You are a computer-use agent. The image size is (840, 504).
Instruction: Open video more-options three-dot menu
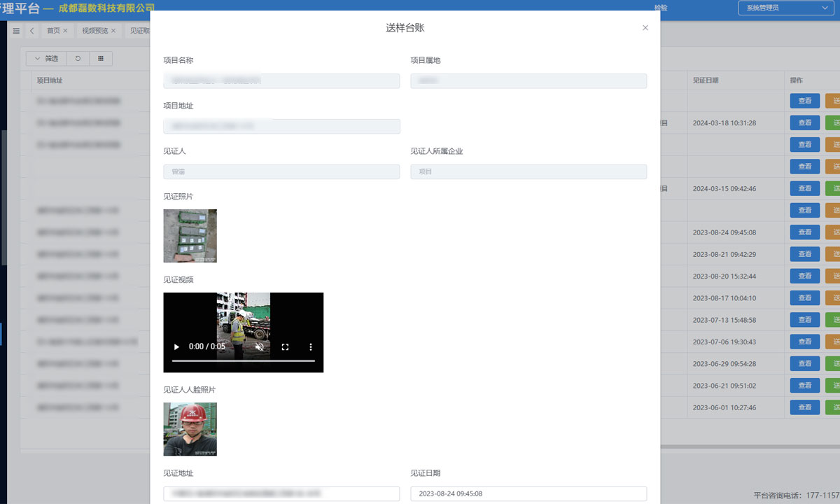[x=310, y=346]
